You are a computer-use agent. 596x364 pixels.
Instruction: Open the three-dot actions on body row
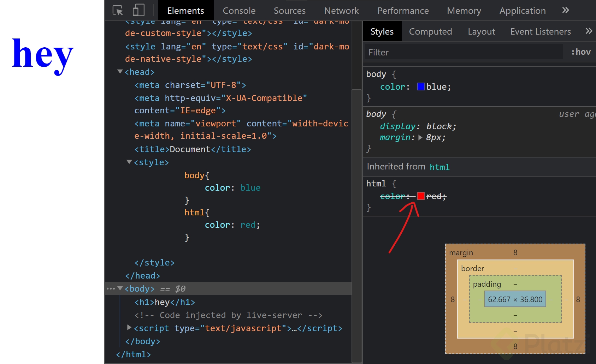click(111, 289)
